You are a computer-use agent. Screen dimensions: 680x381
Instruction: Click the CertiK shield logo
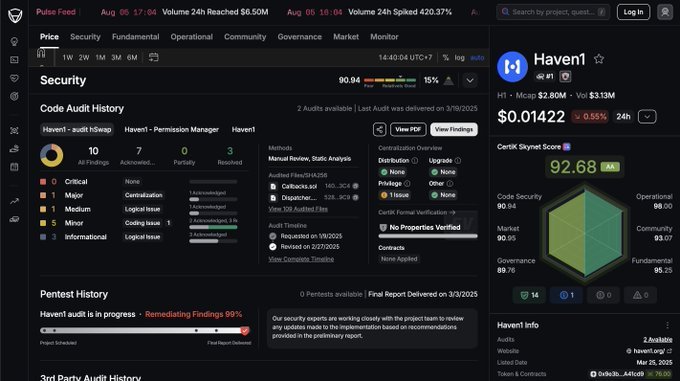click(x=15, y=16)
